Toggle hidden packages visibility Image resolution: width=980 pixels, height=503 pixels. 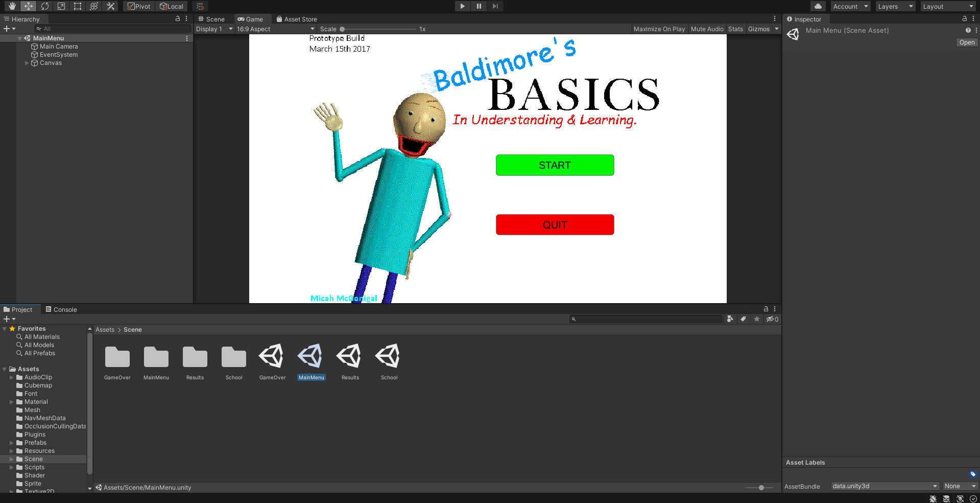pyautogui.click(x=772, y=319)
